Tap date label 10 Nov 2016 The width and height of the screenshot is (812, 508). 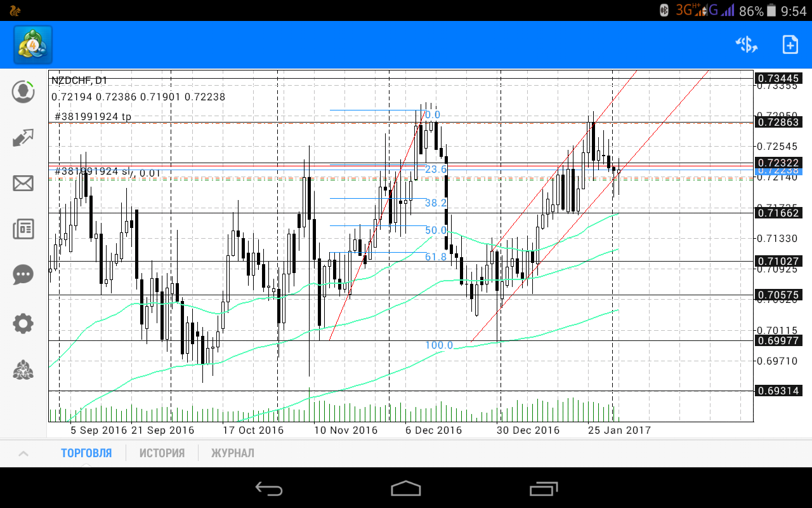[x=346, y=430]
